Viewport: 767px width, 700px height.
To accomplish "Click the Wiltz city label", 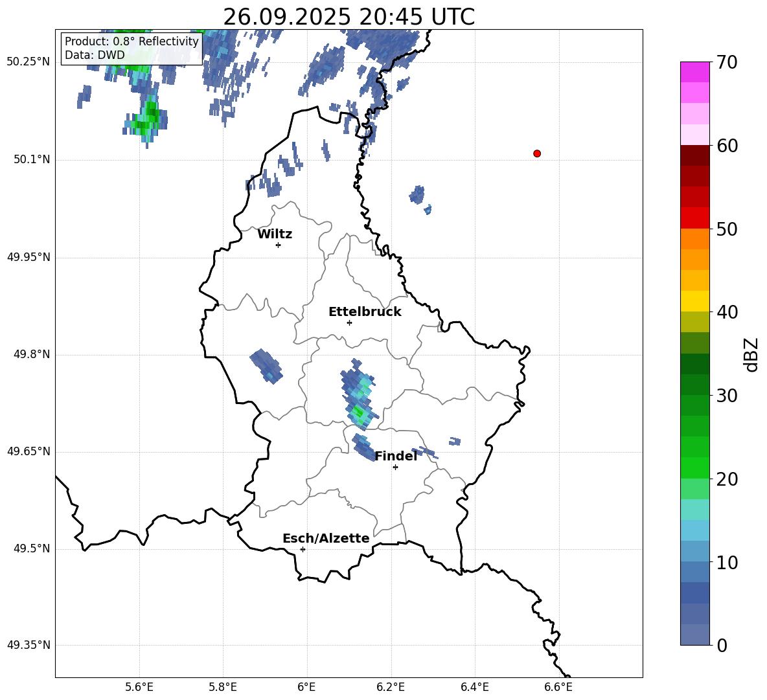I will [275, 234].
